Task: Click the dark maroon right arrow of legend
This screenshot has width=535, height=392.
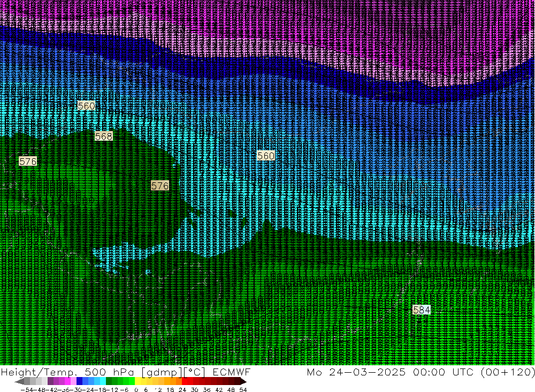Action: click(x=243, y=381)
